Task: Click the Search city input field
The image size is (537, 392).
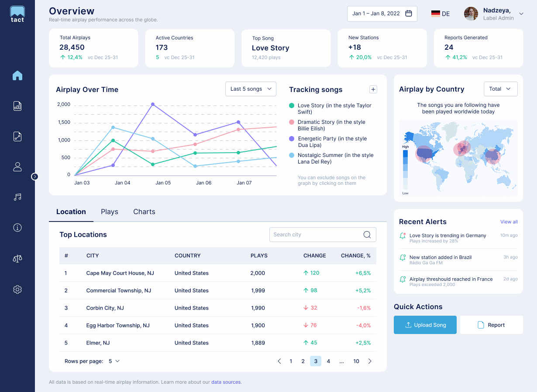Action: coord(323,235)
